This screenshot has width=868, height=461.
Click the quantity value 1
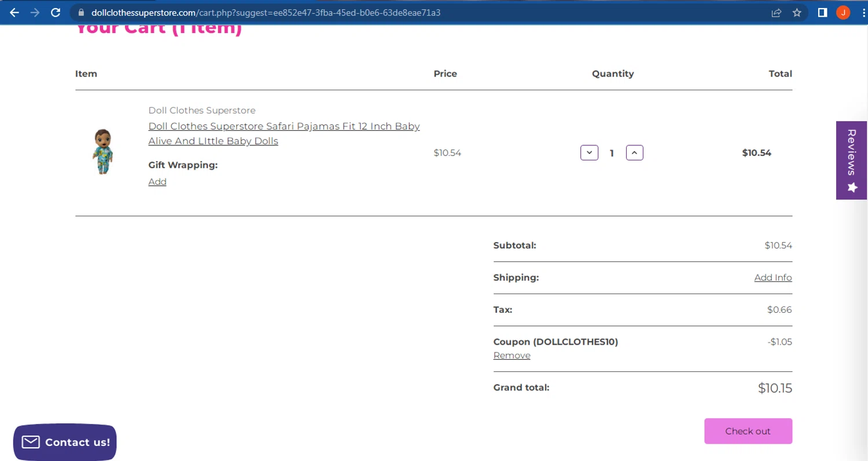coord(612,153)
